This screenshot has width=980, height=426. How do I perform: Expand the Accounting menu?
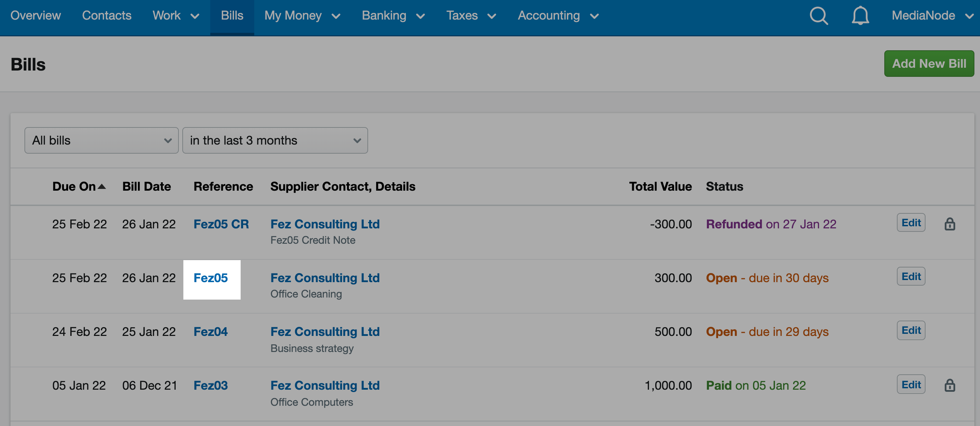click(558, 16)
